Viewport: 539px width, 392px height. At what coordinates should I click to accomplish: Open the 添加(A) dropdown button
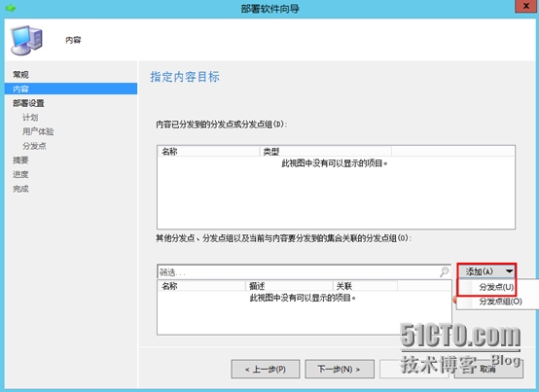(x=486, y=271)
